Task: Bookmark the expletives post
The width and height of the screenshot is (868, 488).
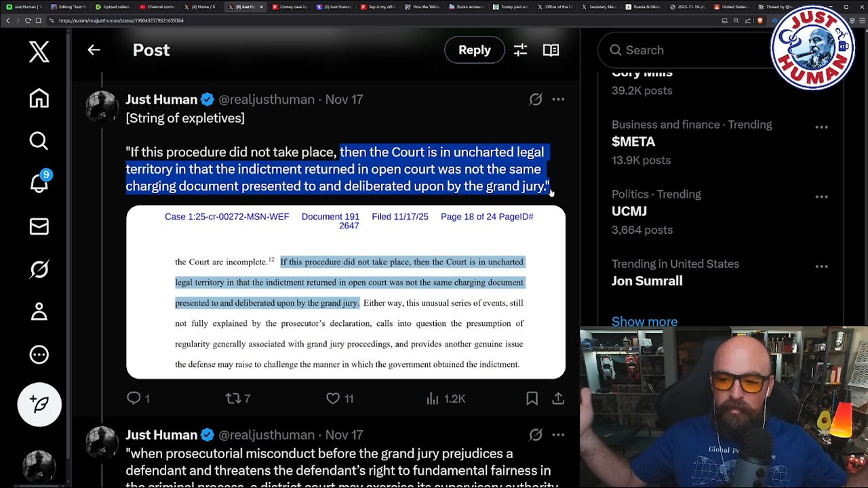Action: [x=532, y=399]
